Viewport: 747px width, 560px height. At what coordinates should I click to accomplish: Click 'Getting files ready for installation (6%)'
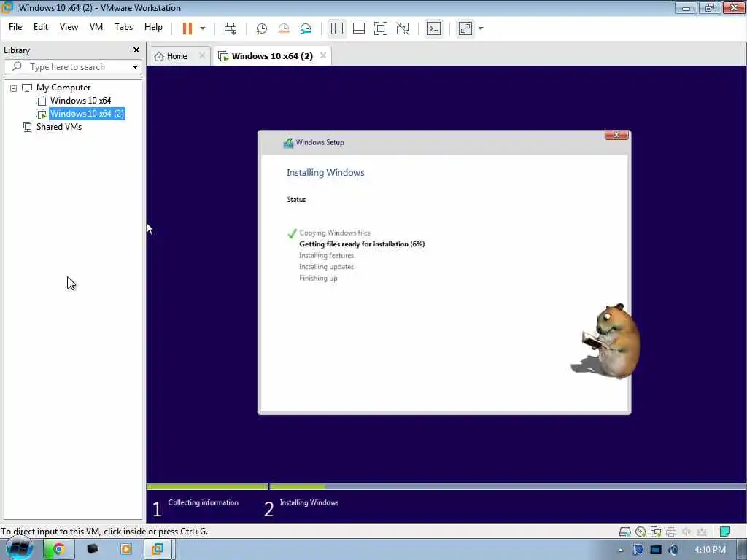click(362, 244)
